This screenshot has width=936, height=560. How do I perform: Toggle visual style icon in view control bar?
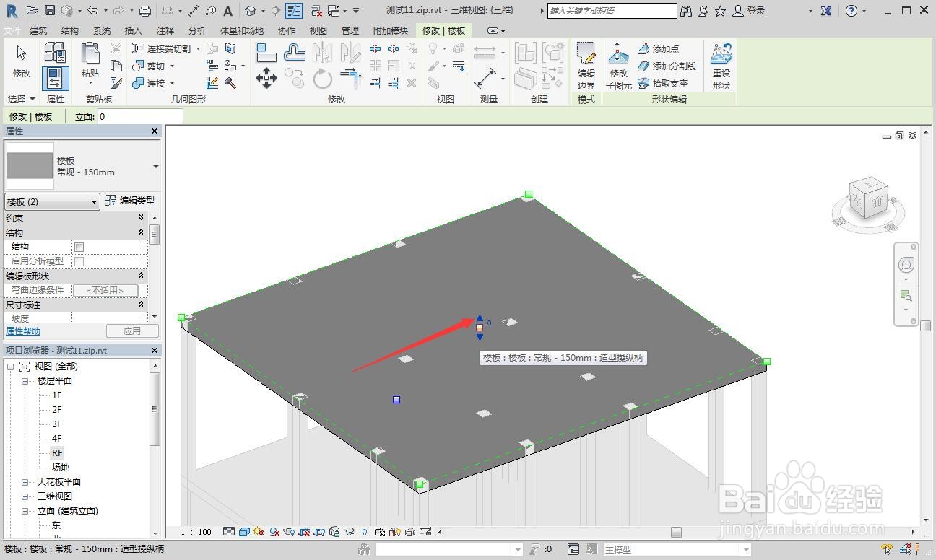[x=245, y=532]
